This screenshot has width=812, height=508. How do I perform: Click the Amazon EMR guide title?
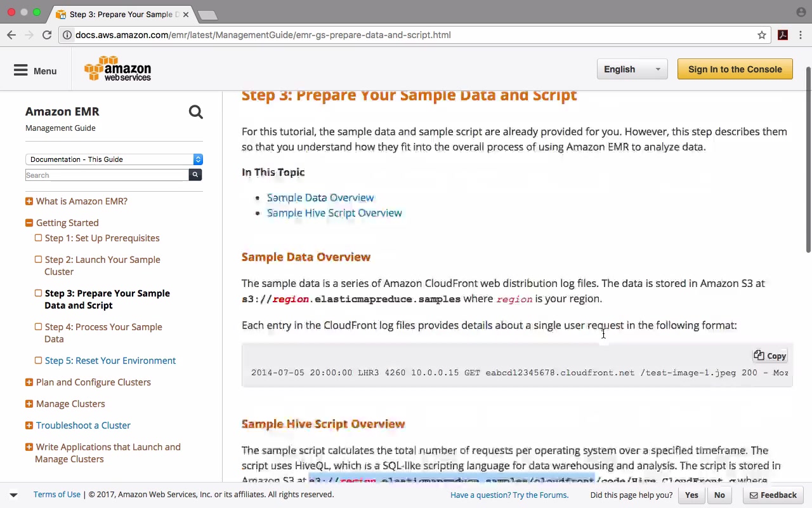(62, 112)
